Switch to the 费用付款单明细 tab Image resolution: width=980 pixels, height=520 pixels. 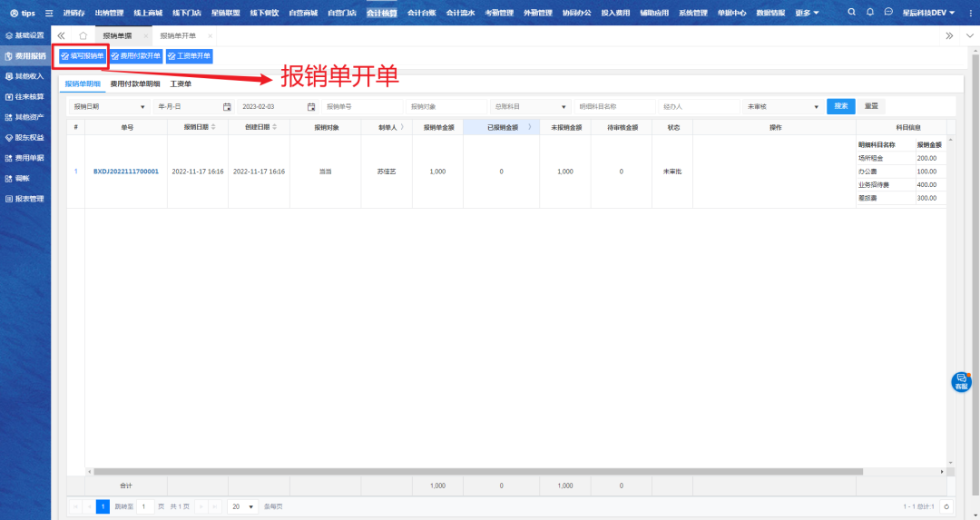coord(134,83)
